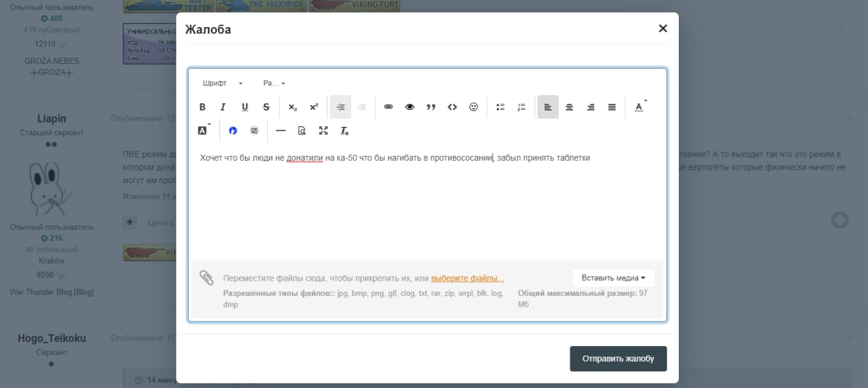This screenshot has width=868, height=388.
Task: Justify the text alignment
Action: point(612,107)
